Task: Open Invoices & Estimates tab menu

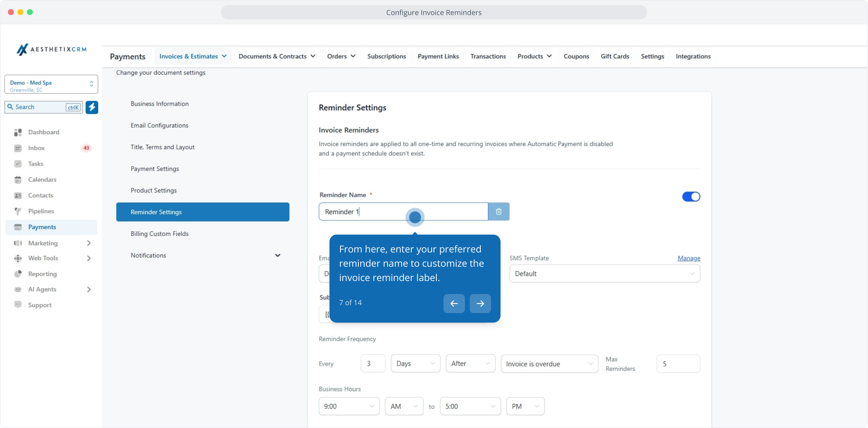Action: 193,56
